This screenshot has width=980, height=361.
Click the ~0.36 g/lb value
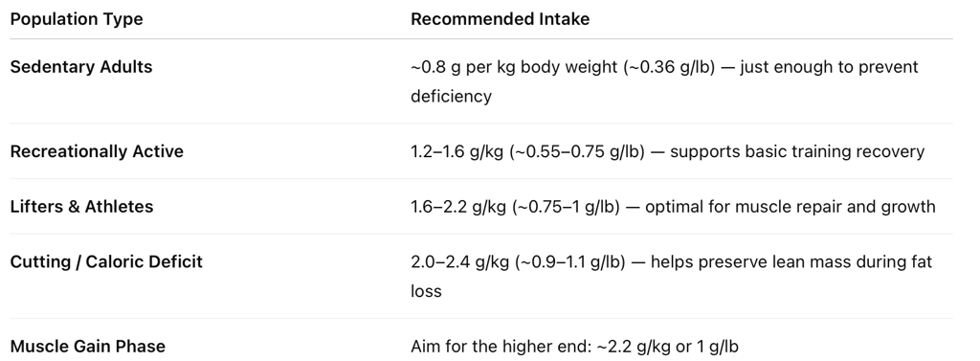[x=669, y=67]
